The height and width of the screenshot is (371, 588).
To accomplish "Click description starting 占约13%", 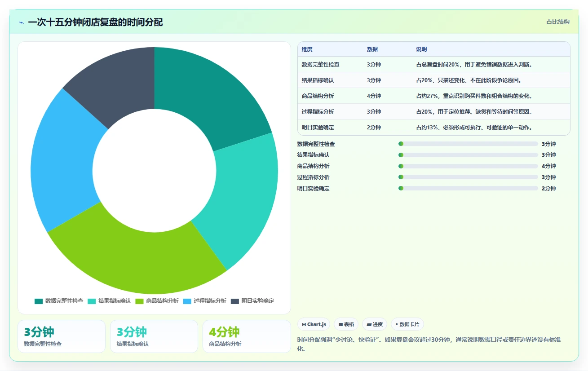I will click(x=474, y=128).
